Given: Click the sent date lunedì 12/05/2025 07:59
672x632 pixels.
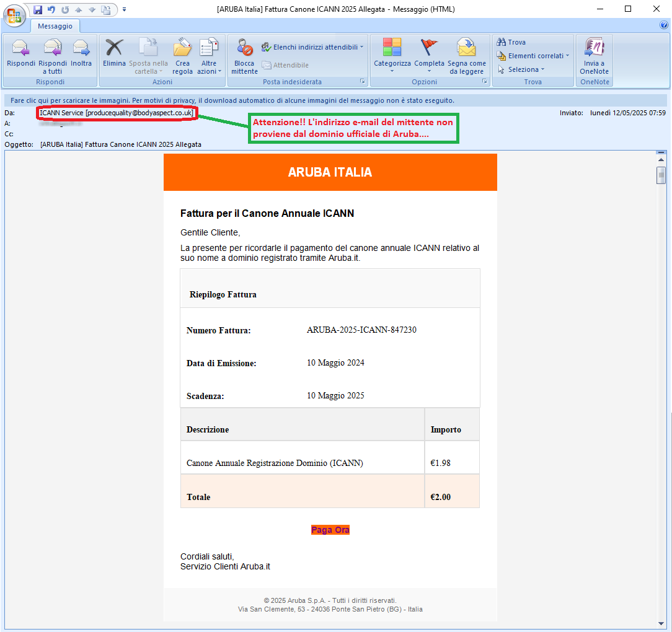Looking at the screenshot, I should coord(628,113).
